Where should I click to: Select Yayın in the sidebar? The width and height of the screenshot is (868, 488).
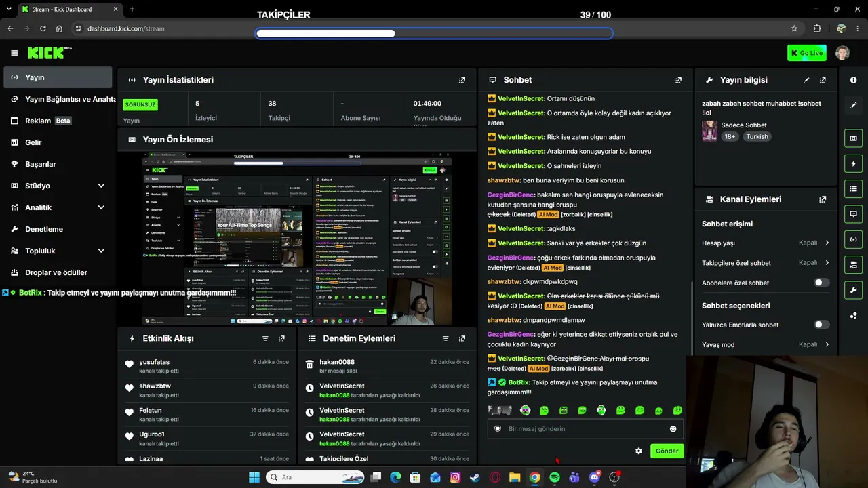[x=58, y=77]
